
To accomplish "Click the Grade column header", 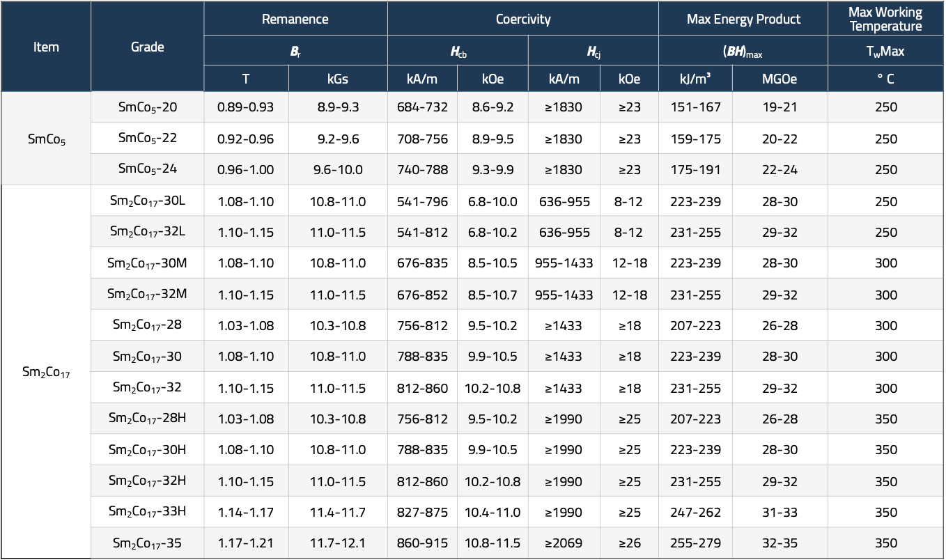I will coord(147,47).
